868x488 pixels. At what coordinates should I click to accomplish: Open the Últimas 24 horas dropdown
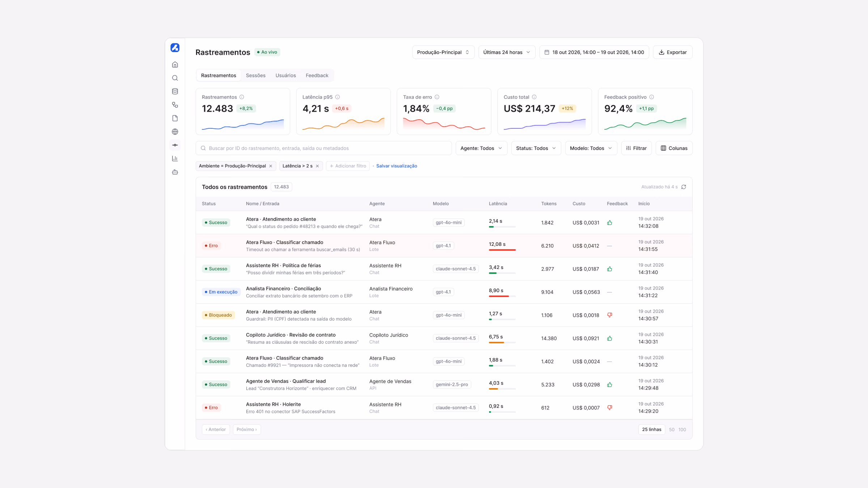point(507,52)
